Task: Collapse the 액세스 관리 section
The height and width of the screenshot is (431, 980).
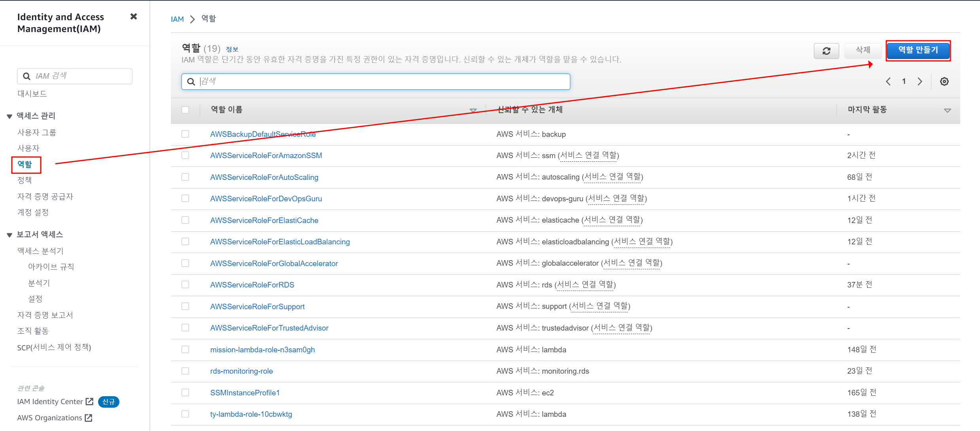Action: point(9,116)
